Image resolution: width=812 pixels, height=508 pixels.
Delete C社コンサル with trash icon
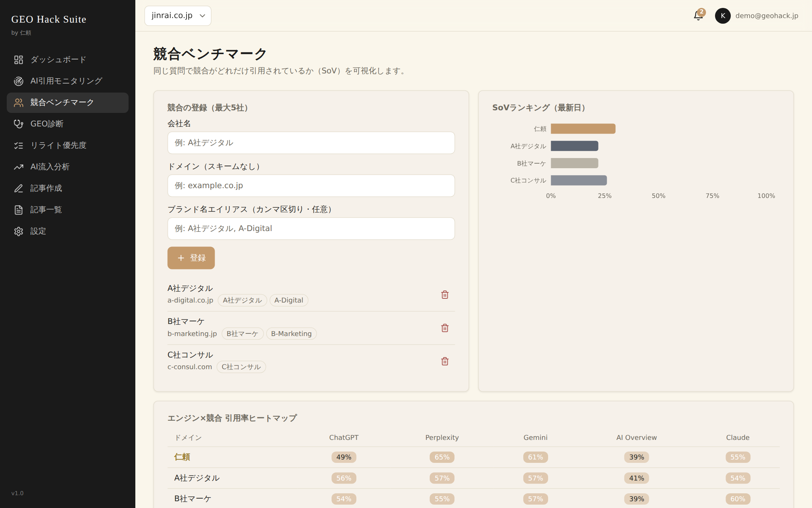coord(445,361)
